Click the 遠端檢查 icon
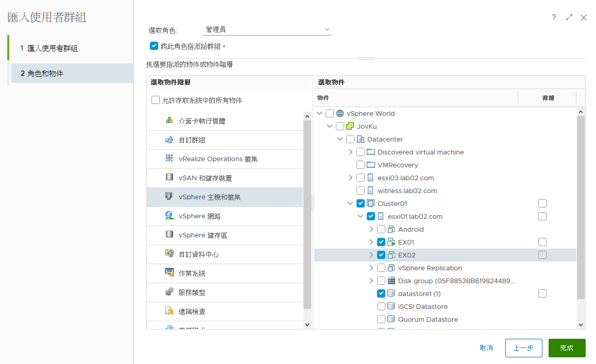 click(169, 310)
